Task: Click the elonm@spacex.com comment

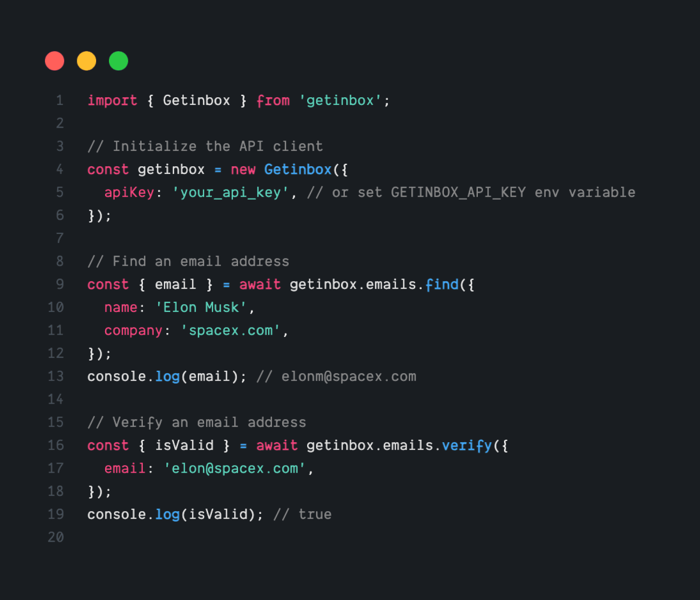Action: pyautogui.click(x=337, y=377)
